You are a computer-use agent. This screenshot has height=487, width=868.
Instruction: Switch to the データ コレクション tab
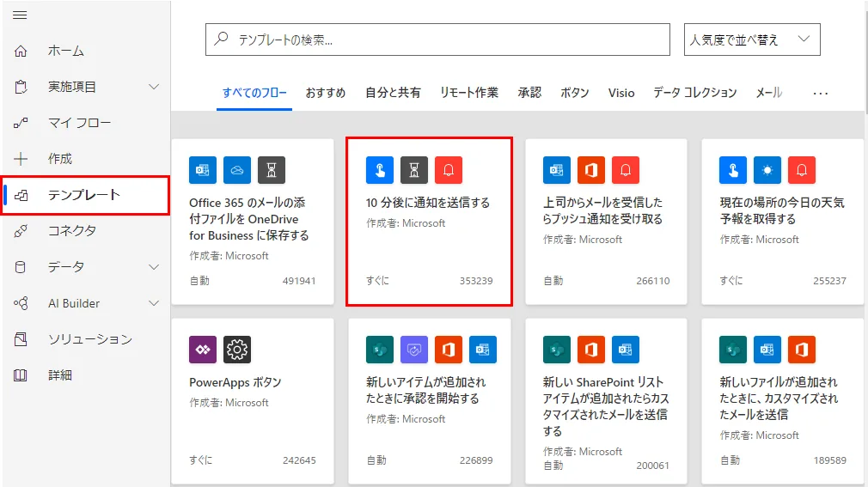pos(695,93)
